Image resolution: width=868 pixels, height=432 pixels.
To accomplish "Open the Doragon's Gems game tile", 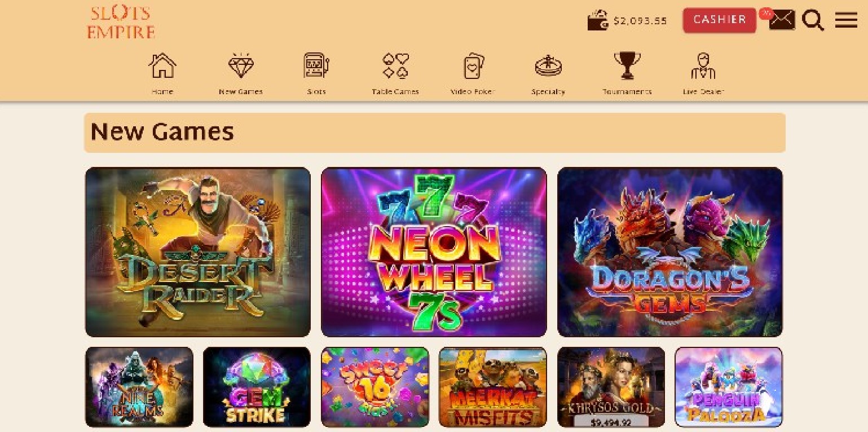I will pos(670,252).
